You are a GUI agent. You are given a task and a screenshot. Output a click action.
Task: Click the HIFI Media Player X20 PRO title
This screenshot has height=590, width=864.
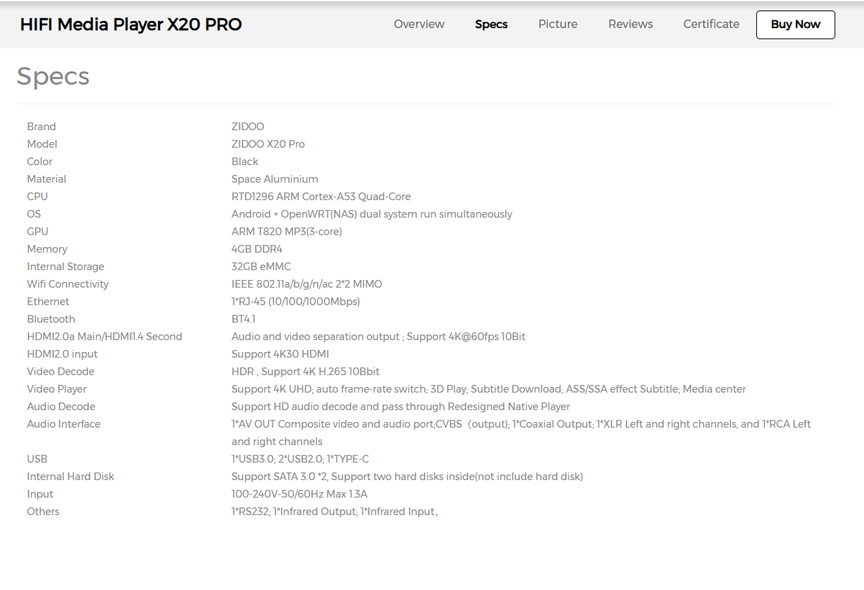[131, 24]
